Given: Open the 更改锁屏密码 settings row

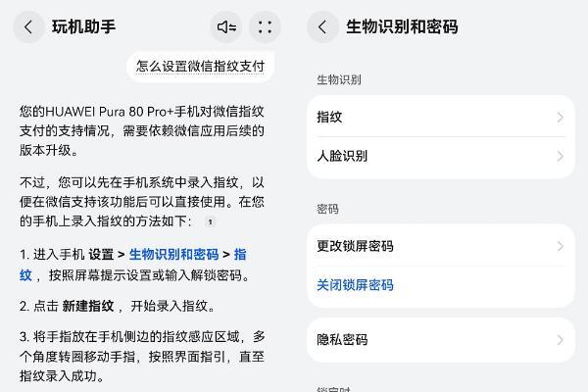Looking at the screenshot, I should [x=441, y=246].
